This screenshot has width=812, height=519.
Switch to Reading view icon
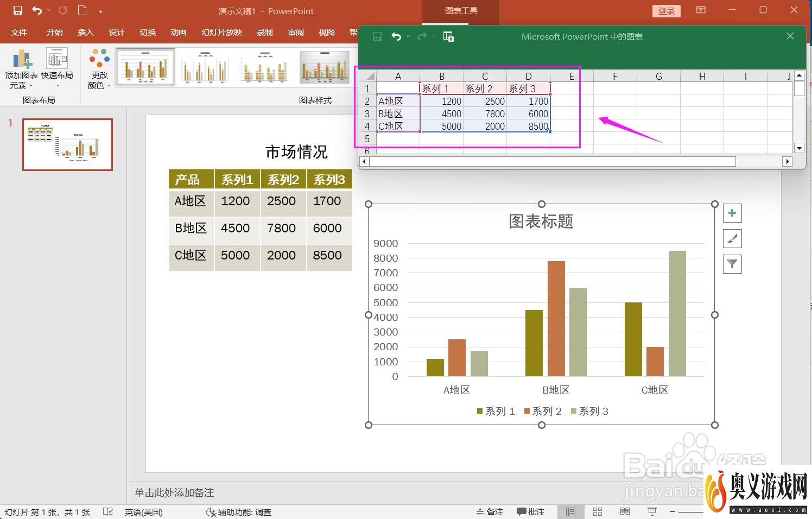pos(625,512)
